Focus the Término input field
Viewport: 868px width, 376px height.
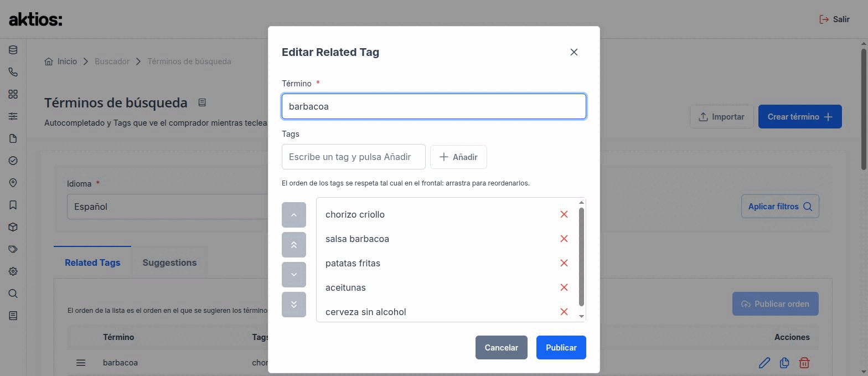[434, 106]
